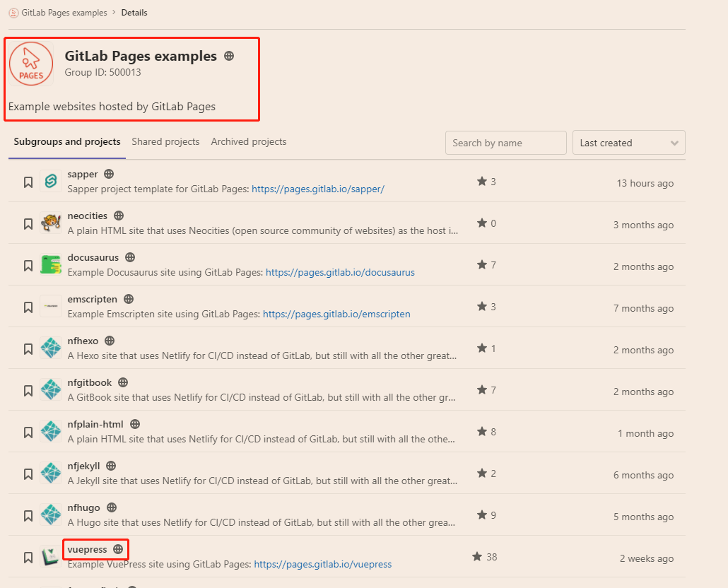
Task: Click the bookmark icon in nfgitbook row
Action: coord(28,392)
